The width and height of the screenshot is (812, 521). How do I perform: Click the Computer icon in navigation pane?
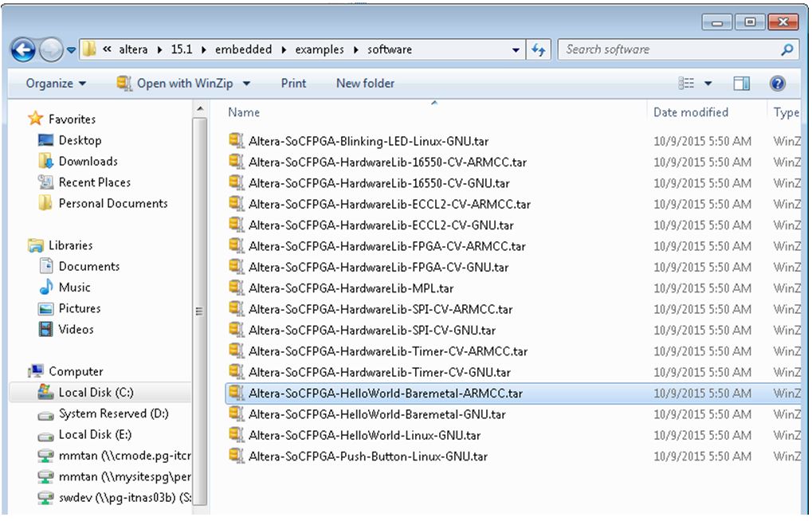[x=36, y=370]
